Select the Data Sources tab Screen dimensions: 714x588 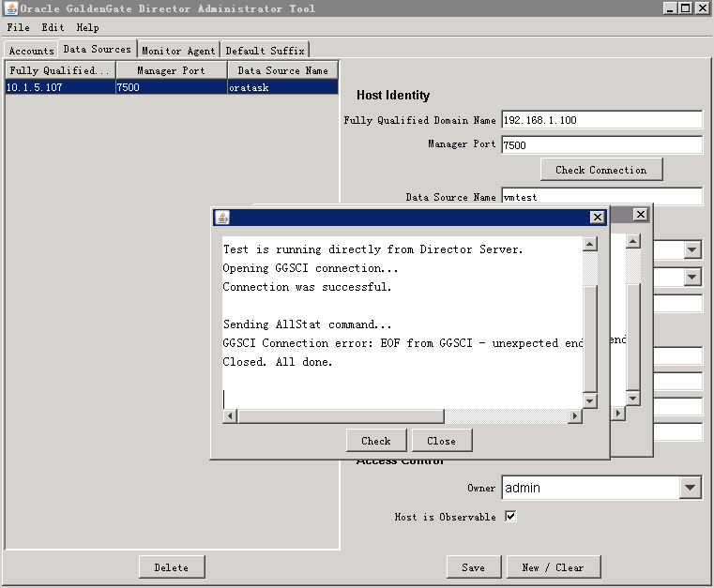(97, 49)
